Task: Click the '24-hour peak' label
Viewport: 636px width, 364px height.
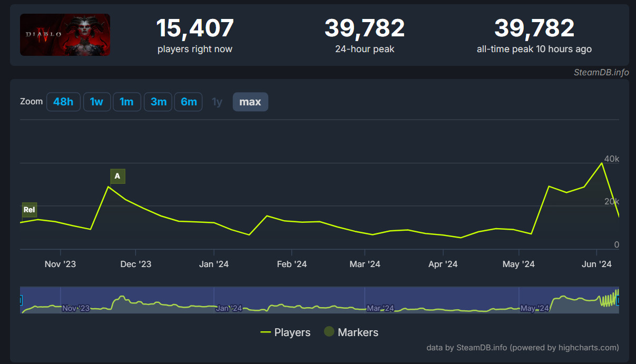Action: 365,49
